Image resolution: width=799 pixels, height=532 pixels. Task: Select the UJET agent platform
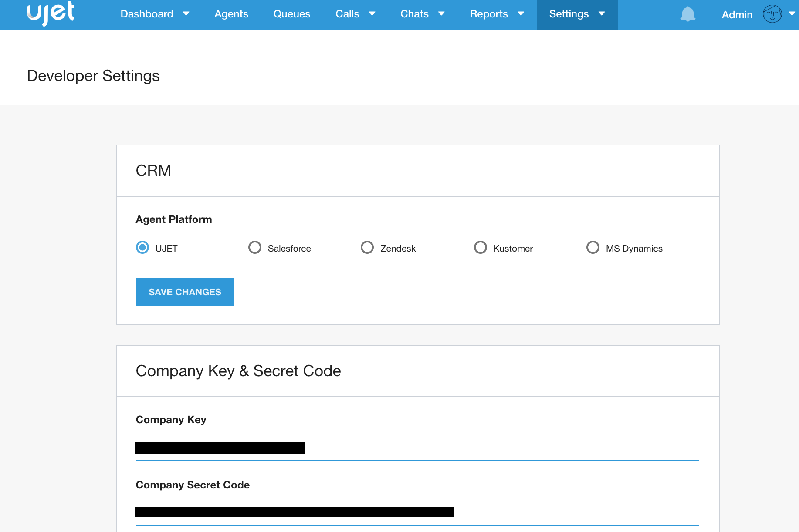[142, 248]
